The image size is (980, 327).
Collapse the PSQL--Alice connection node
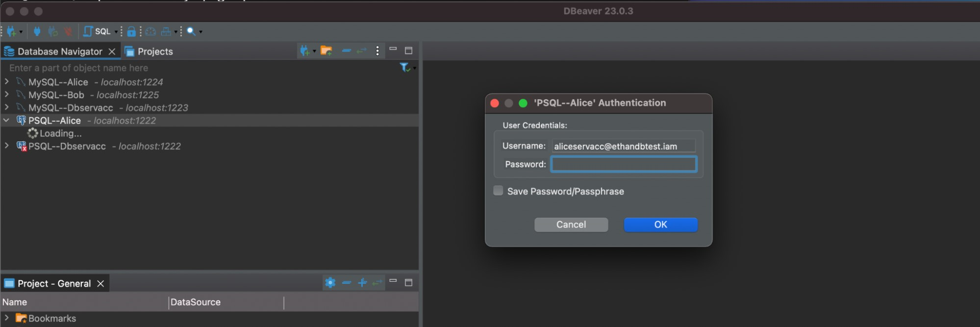7,120
